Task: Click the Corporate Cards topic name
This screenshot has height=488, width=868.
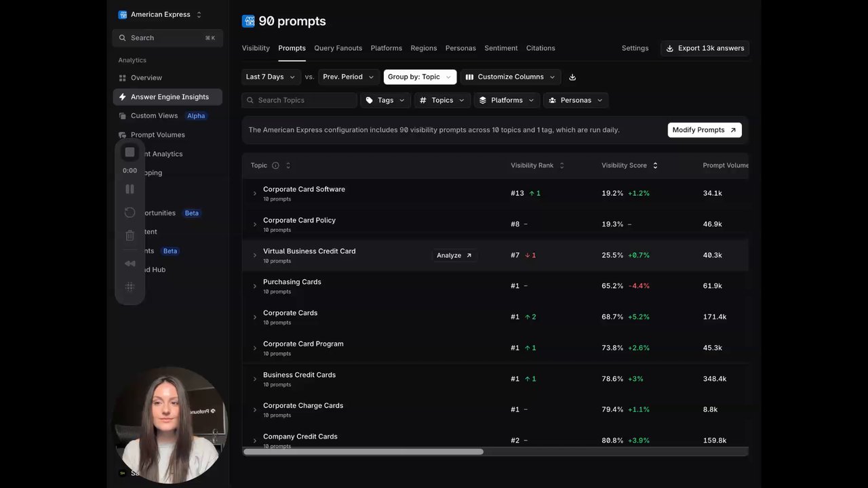Action: pyautogui.click(x=290, y=313)
